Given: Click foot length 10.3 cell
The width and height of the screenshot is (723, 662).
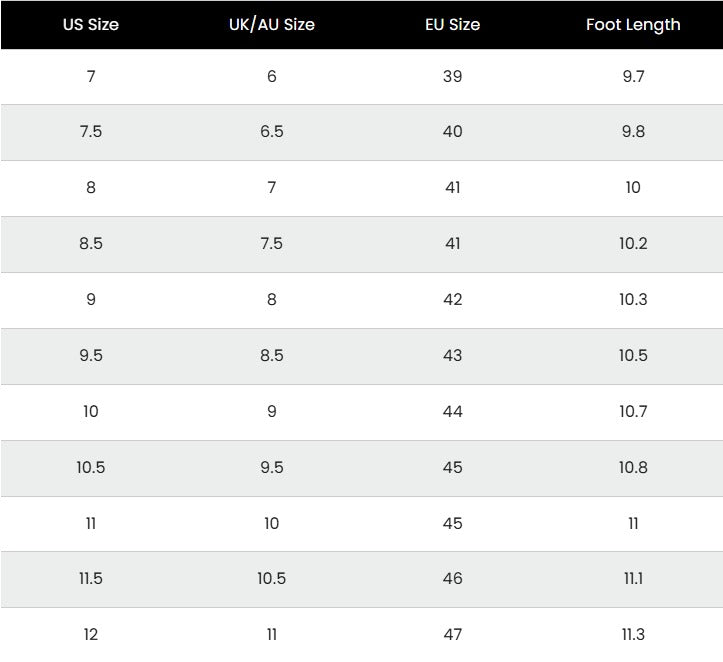Looking at the screenshot, I should [633, 300].
